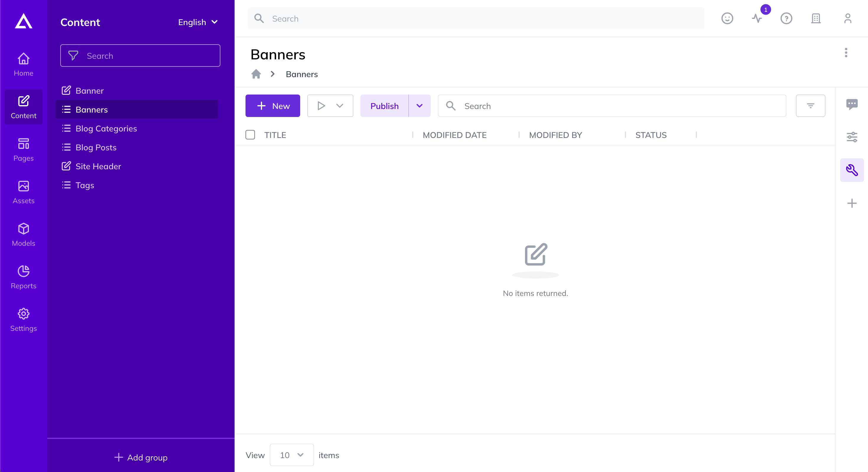Open the organization building icon
The width and height of the screenshot is (868, 472).
point(816,19)
